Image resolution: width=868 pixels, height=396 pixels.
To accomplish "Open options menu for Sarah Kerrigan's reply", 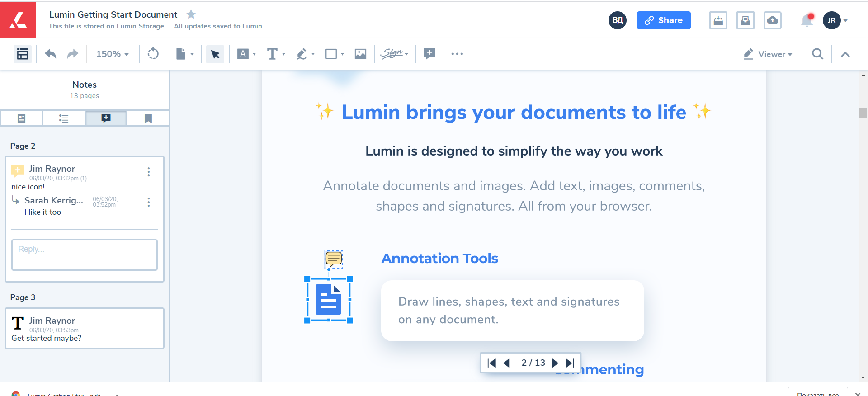I will coord(149,202).
